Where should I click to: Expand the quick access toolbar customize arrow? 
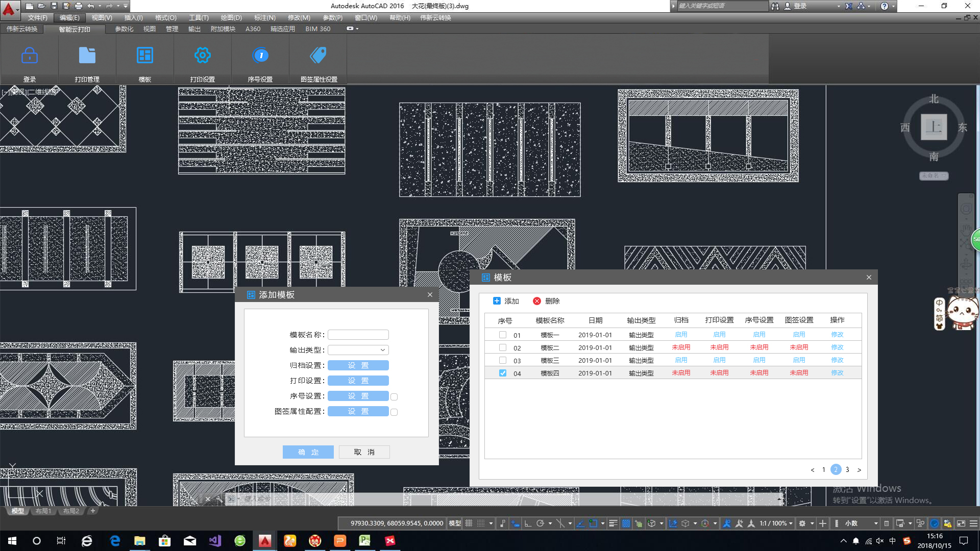tap(126, 6)
